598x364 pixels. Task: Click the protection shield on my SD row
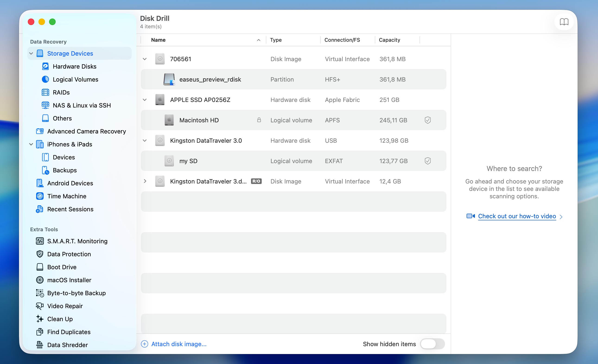[x=428, y=161]
